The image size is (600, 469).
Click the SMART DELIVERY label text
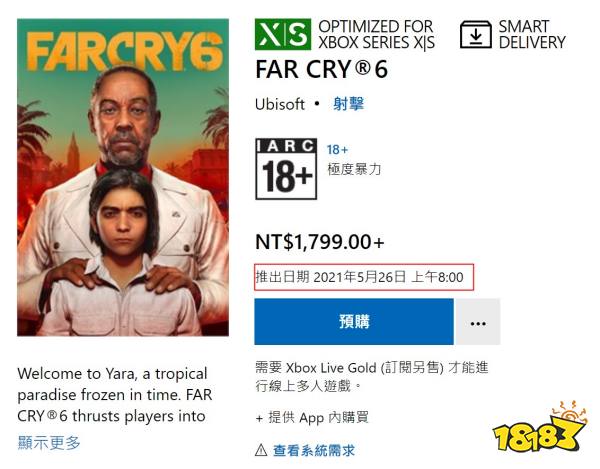(x=532, y=34)
